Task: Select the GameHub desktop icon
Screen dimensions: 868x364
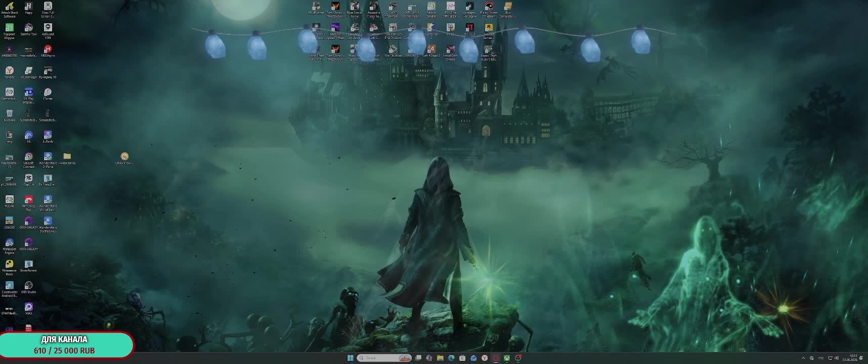Action: pos(9,94)
